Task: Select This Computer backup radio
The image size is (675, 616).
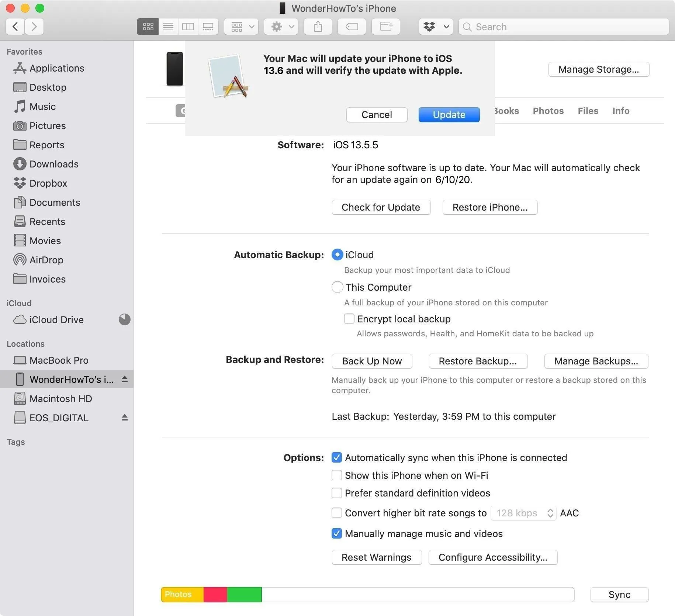Action: (x=337, y=287)
